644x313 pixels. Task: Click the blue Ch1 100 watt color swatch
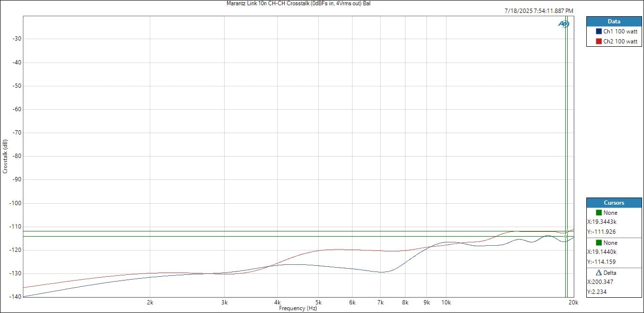[x=599, y=31]
